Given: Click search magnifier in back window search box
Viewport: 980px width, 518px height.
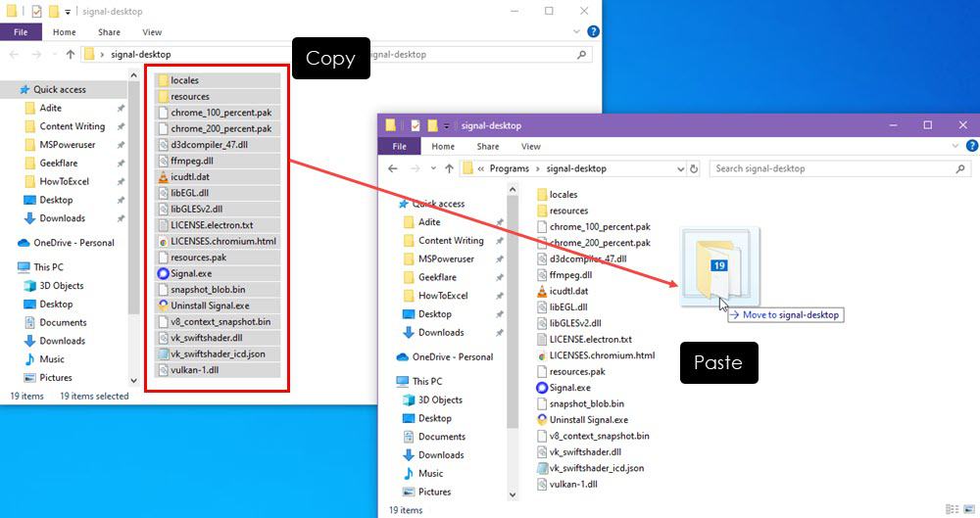Looking at the screenshot, I should click(581, 55).
